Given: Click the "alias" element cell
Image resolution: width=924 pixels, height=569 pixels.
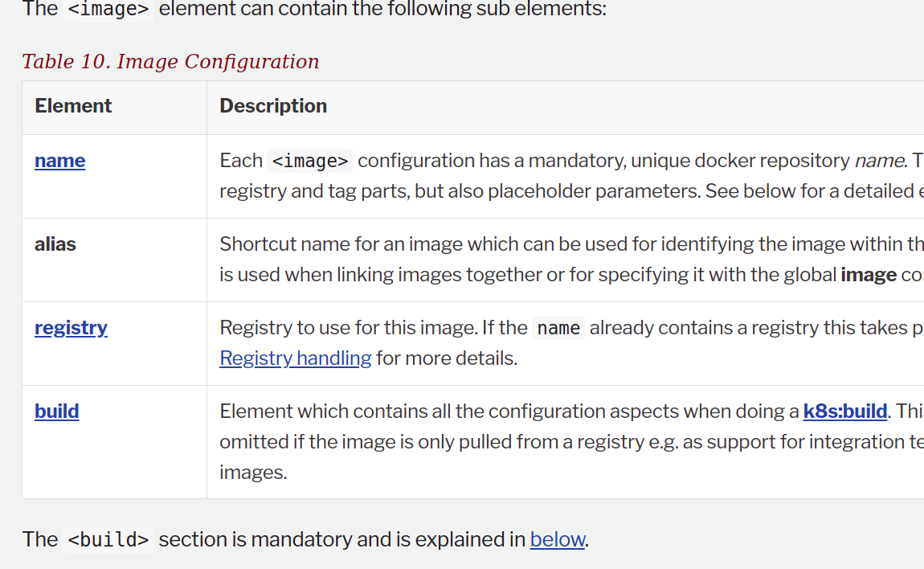Looking at the screenshot, I should [x=55, y=244].
